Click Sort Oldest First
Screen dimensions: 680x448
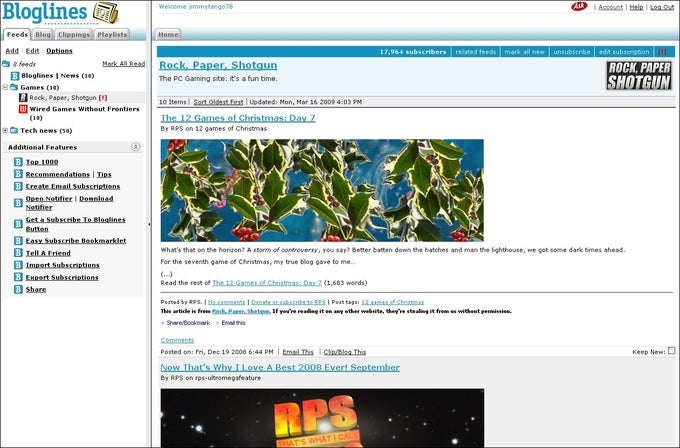[218, 102]
